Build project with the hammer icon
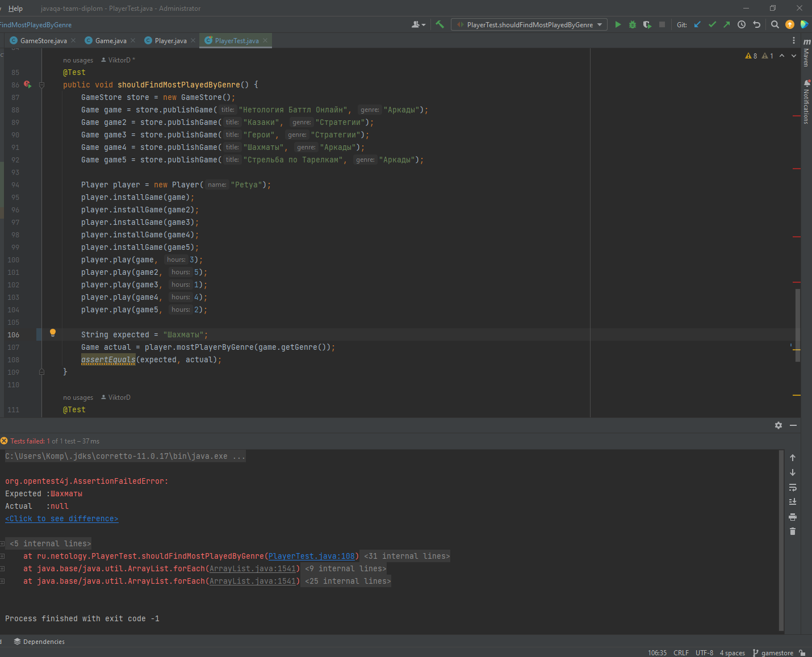 [x=440, y=24]
